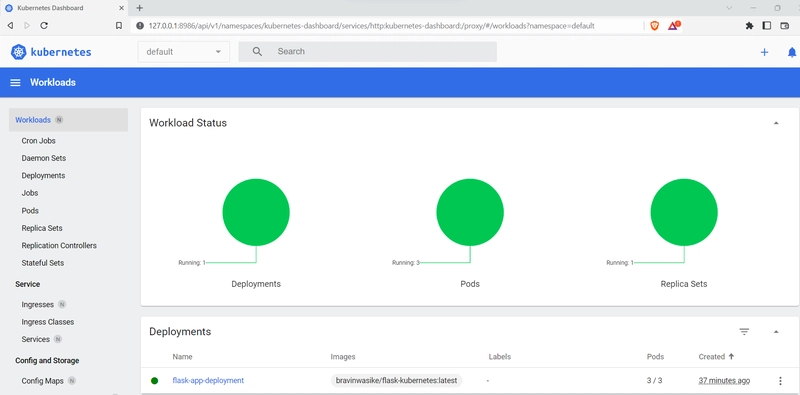Reload the page with the refresh icon

(44, 26)
